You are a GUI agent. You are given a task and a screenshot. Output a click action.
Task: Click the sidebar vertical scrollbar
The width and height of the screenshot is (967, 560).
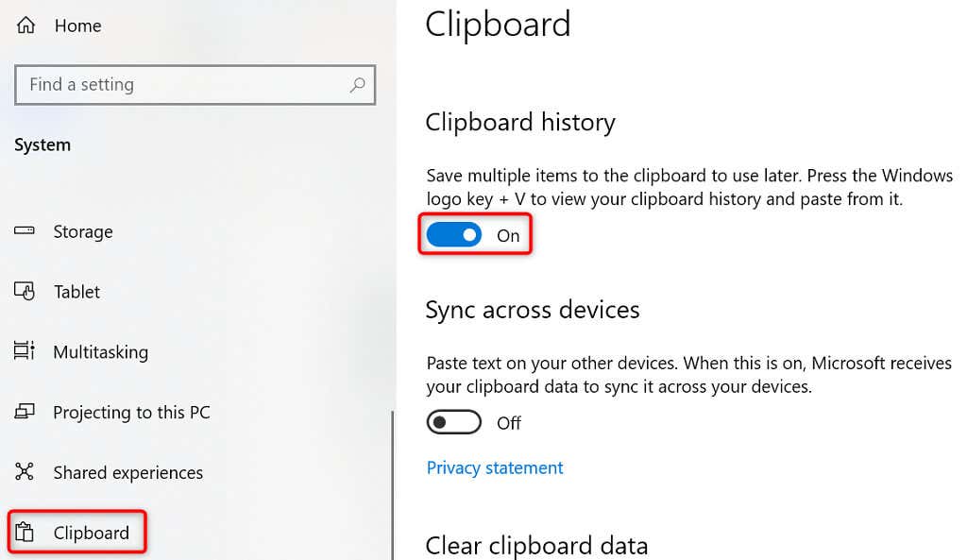392,484
